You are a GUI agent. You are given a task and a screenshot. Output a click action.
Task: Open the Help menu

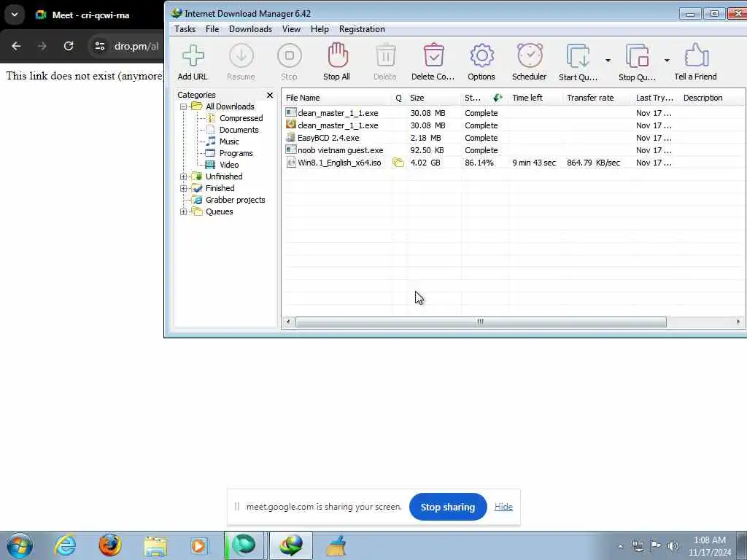pyautogui.click(x=320, y=29)
